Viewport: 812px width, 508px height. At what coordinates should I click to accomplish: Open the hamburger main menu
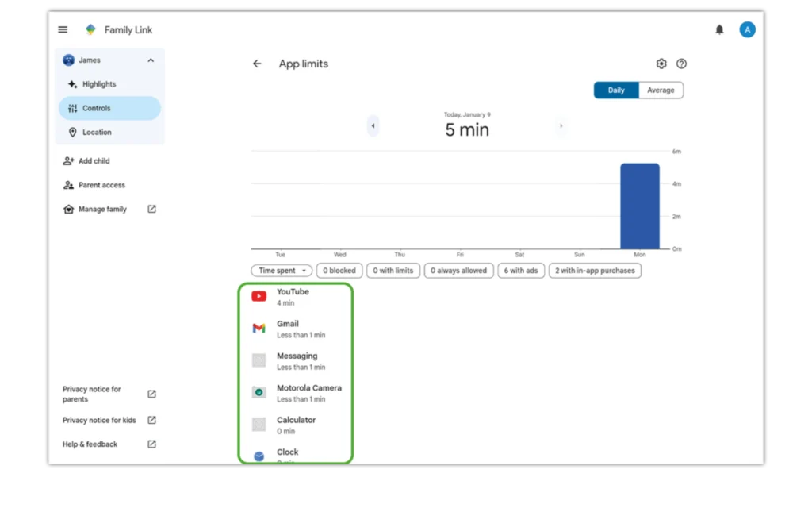tap(63, 29)
